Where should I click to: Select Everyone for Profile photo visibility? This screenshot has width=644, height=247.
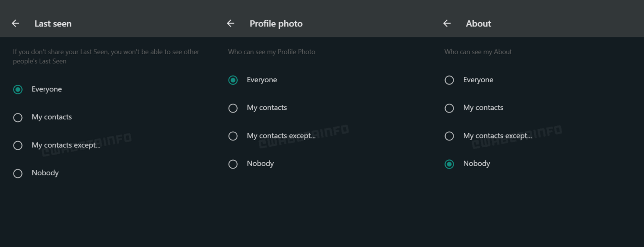coord(233,80)
